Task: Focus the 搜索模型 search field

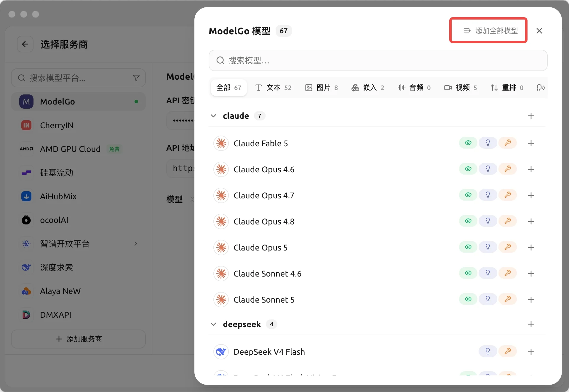Action: click(x=378, y=60)
